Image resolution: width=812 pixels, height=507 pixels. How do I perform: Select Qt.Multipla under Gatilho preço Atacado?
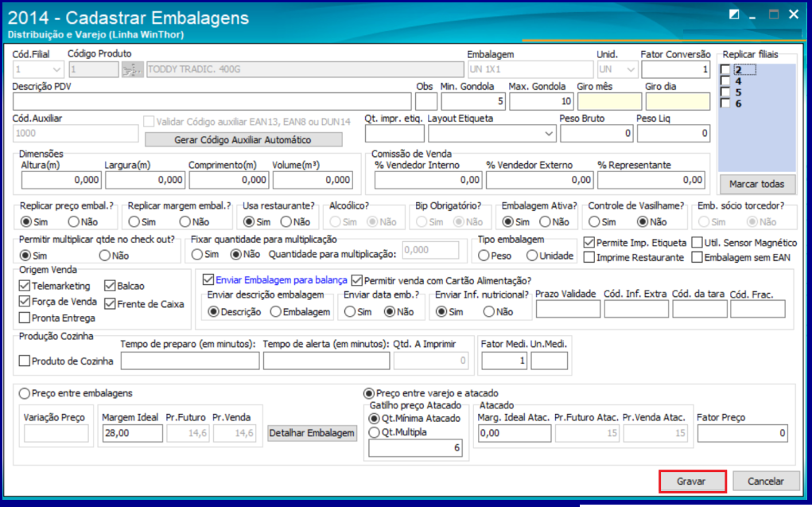point(374,432)
